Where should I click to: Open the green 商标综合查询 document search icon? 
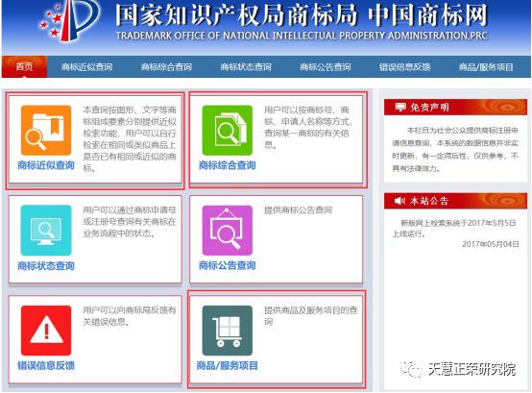pyautogui.click(x=228, y=131)
